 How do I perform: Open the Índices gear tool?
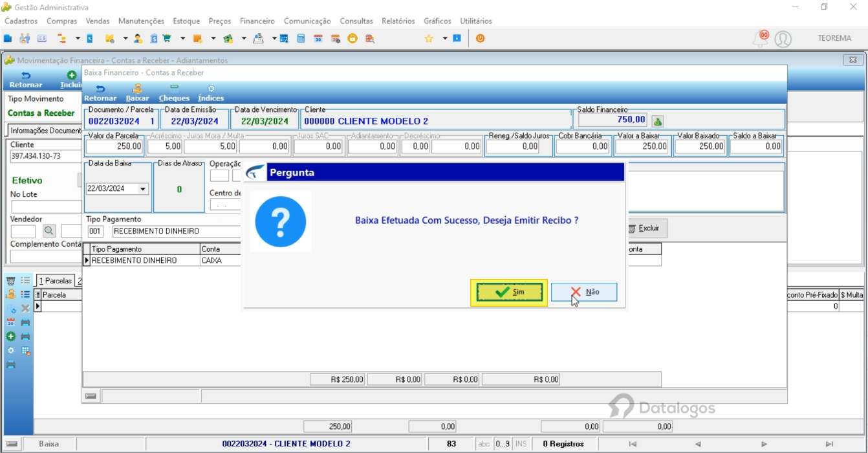pyautogui.click(x=211, y=93)
